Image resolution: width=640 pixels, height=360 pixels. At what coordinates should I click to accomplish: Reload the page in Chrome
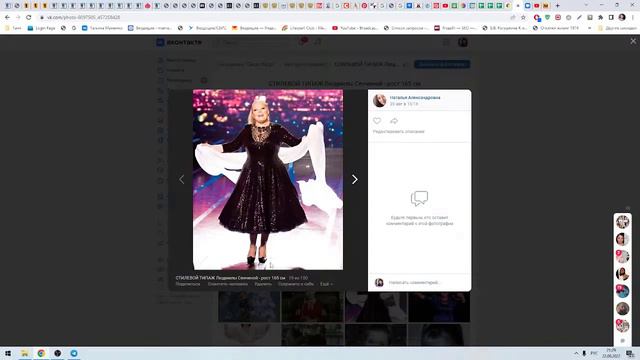tap(29, 17)
